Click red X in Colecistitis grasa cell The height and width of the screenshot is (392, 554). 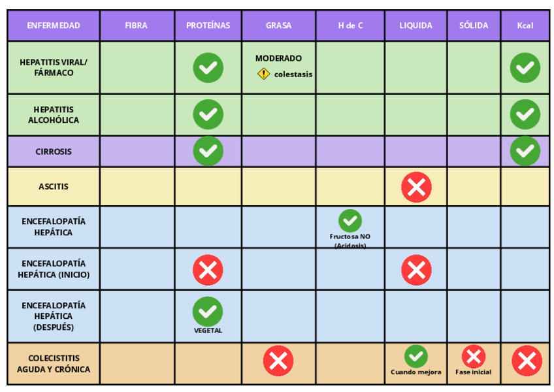278,361
